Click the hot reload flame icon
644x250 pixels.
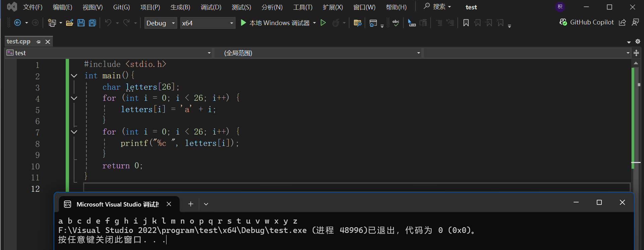tap(336, 23)
